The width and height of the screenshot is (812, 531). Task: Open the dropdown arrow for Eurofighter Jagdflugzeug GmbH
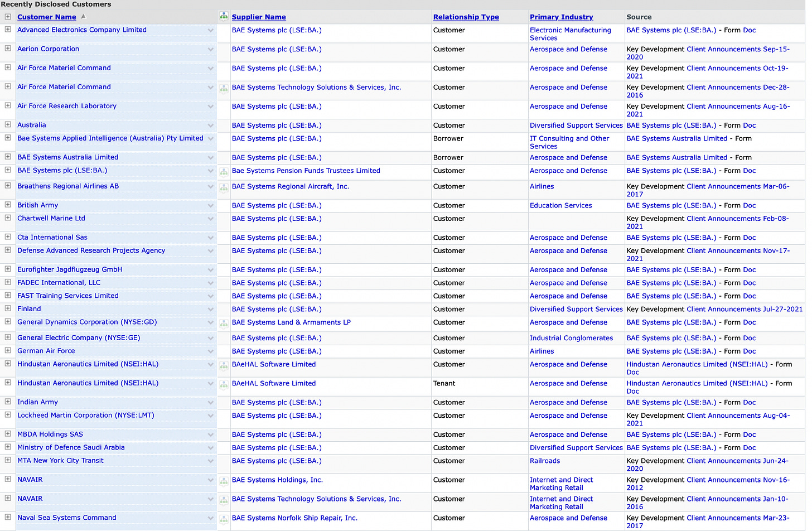(x=211, y=270)
